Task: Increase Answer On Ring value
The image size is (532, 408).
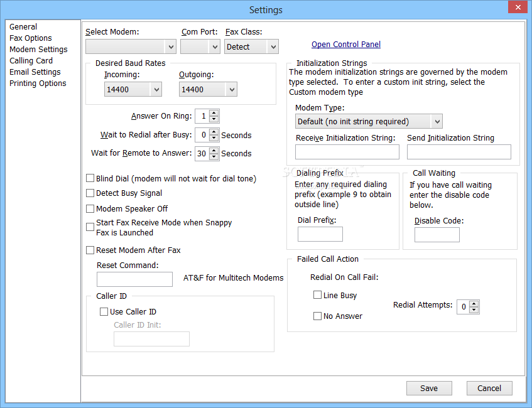Action: point(214,113)
